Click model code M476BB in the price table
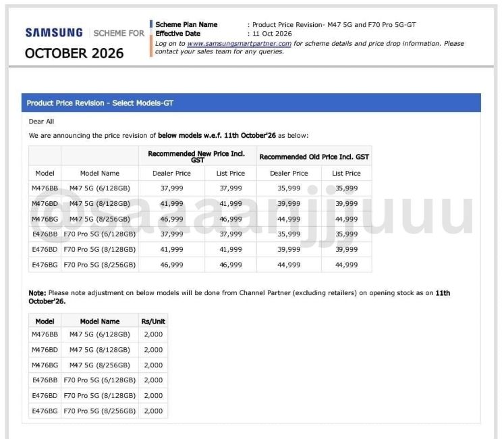The height and width of the screenshot is (439, 504). [45, 188]
